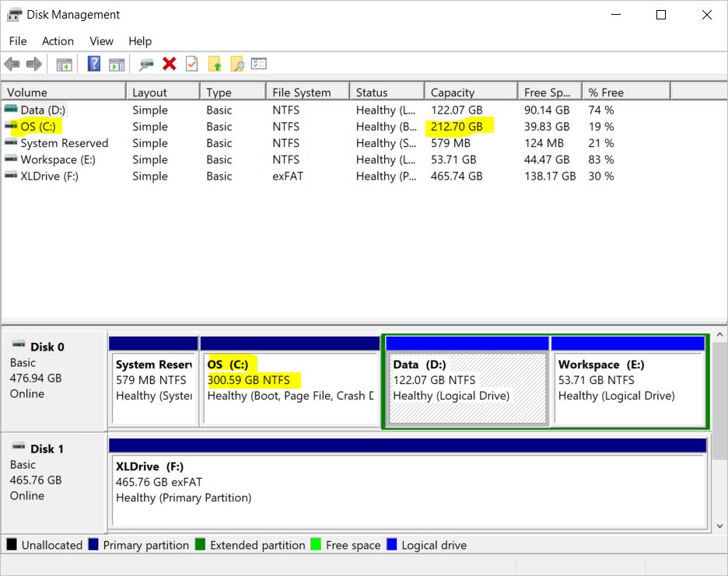This screenshot has height=576, width=728.
Task: Open the File menu
Action: pos(18,41)
